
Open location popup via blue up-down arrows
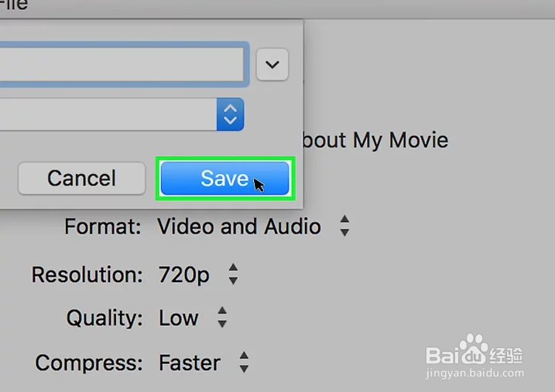tap(231, 114)
